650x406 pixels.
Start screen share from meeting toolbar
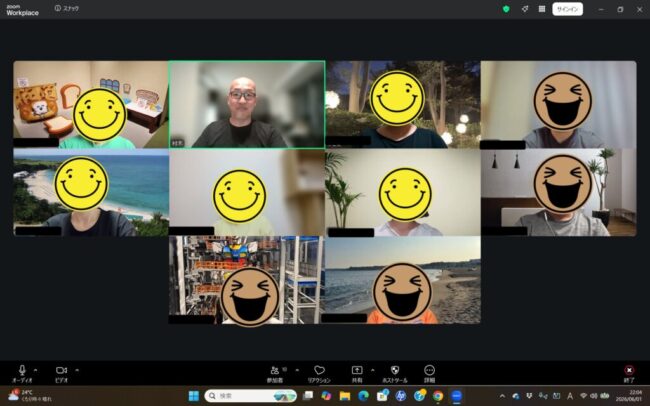click(x=357, y=374)
